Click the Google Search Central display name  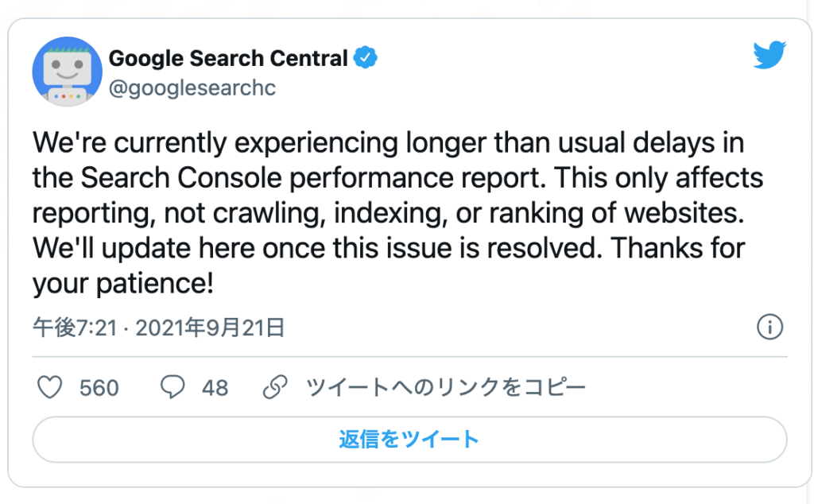click(x=228, y=58)
